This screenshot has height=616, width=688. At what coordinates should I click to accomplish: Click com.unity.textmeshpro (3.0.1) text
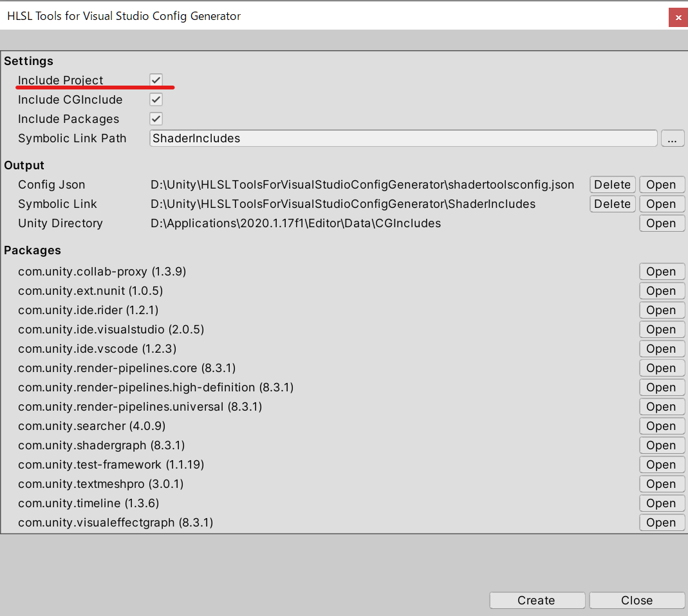(101, 484)
